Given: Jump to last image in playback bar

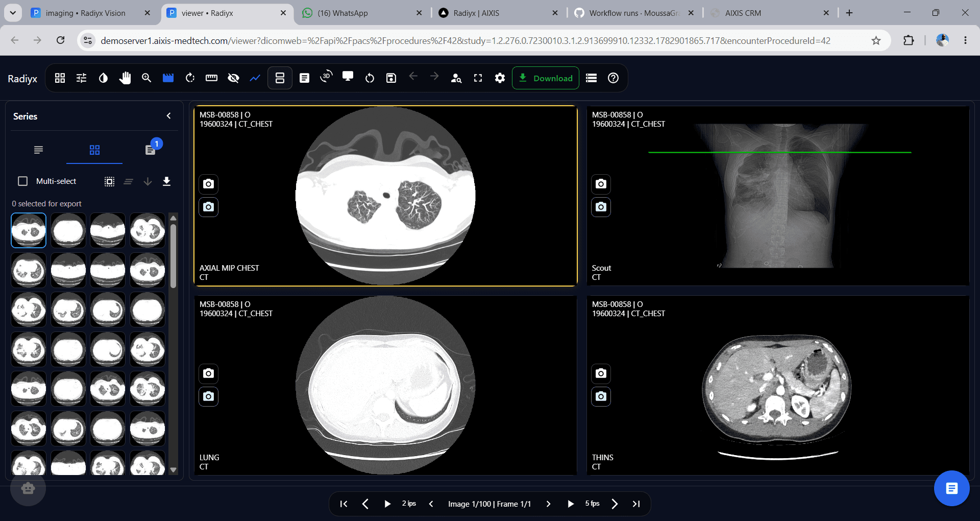Looking at the screenshot, I should [x=636, y=504].
